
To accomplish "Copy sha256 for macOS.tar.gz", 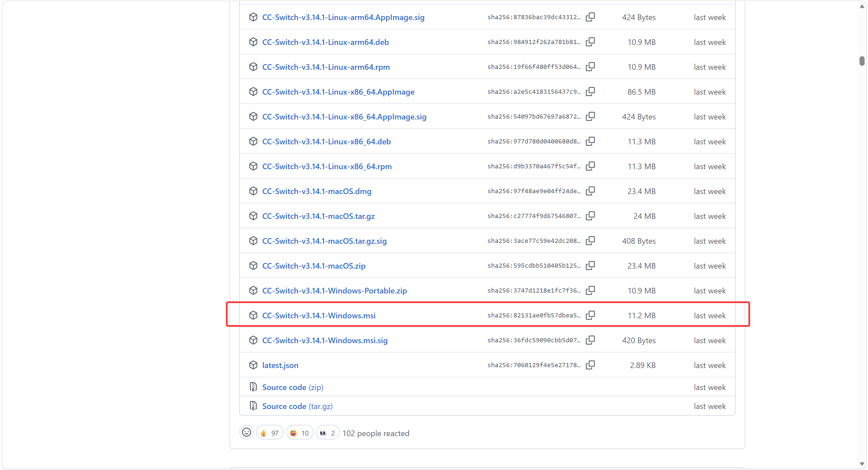I will (590, 216).
